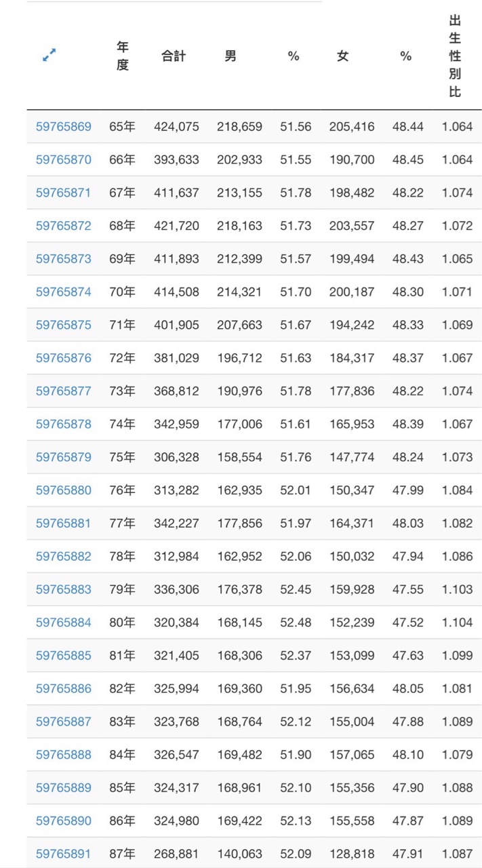The width and height of the screenshot is (482, 868).
Task: Open record link 59765872
Action: (x=63, y=226)
